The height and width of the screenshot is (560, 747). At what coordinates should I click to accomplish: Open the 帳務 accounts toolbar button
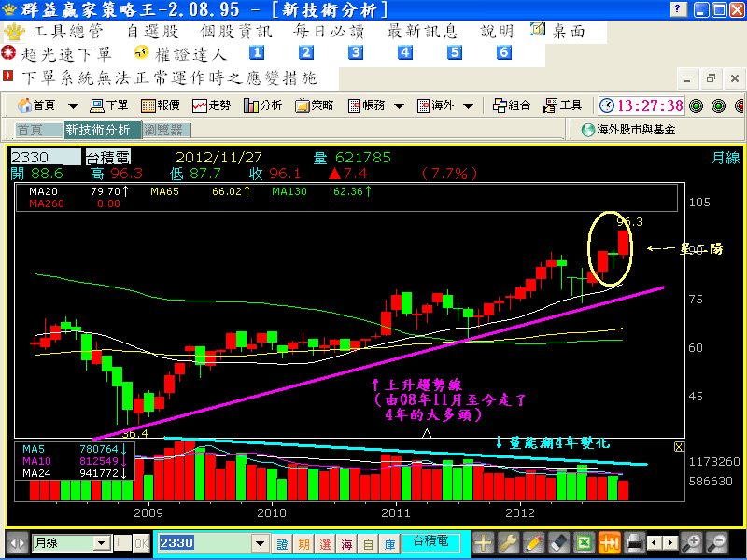click(366, 105)
